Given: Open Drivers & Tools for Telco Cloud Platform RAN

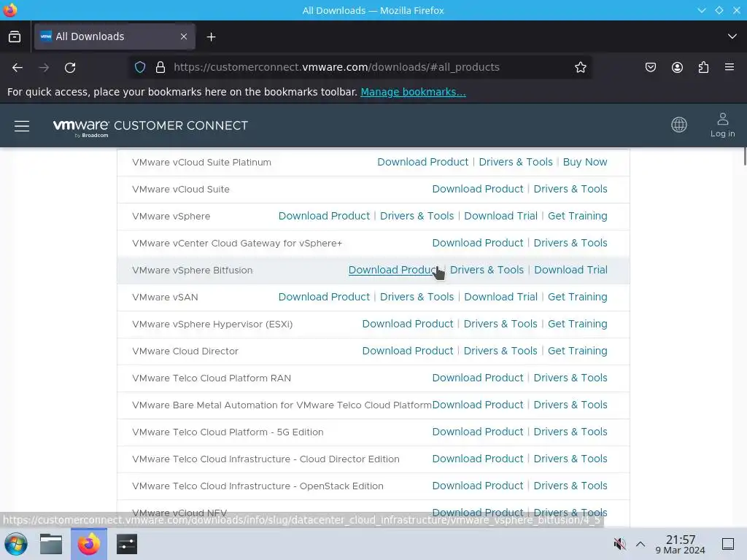Looking at the screenshot, I should tap(570, 378).
